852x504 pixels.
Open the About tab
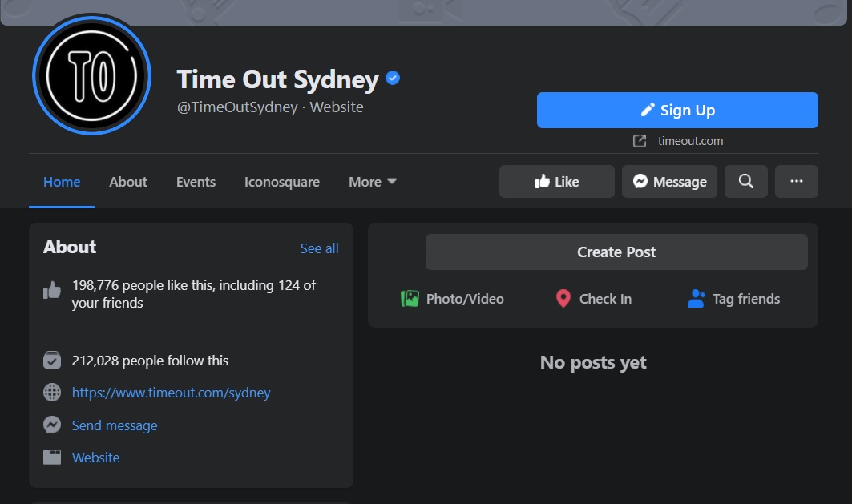click(127, 182)
